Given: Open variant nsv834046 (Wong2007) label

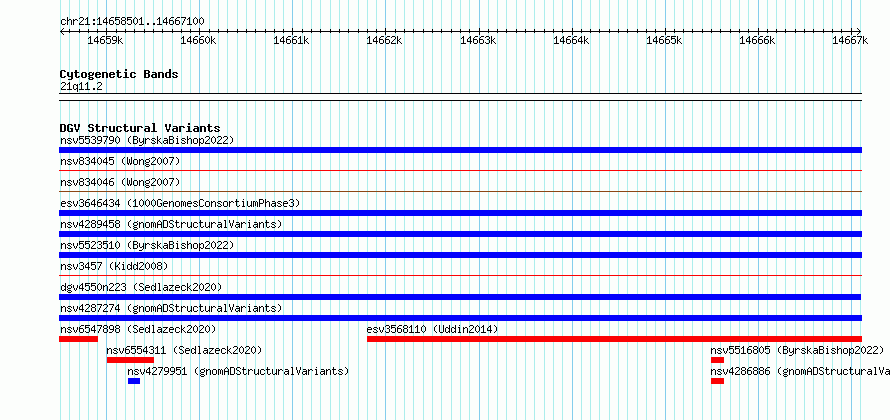Looking at the screenshot, I should pos(120,182).
